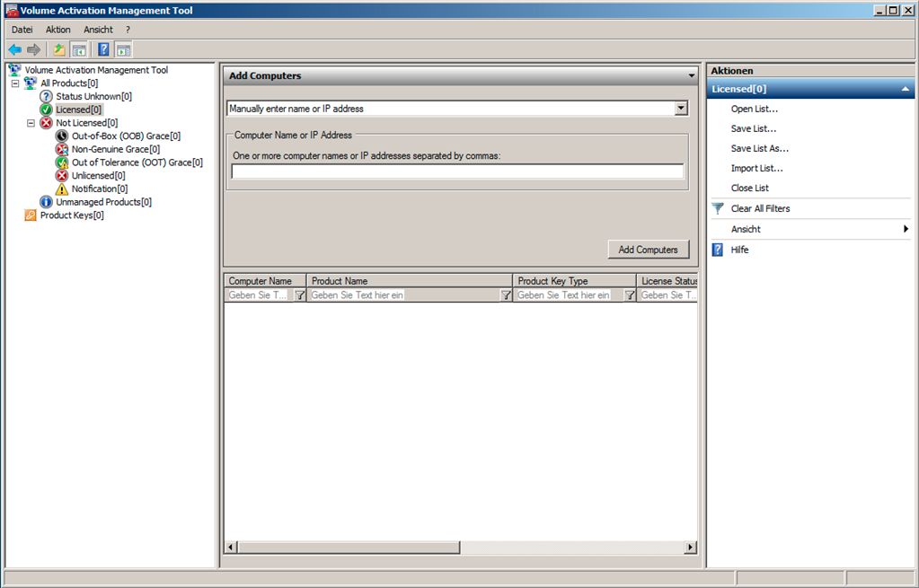This screenshot has width=919, height=588.
Task: Click the Computer Name column filter icon
Action: click(x=299, y=295)
